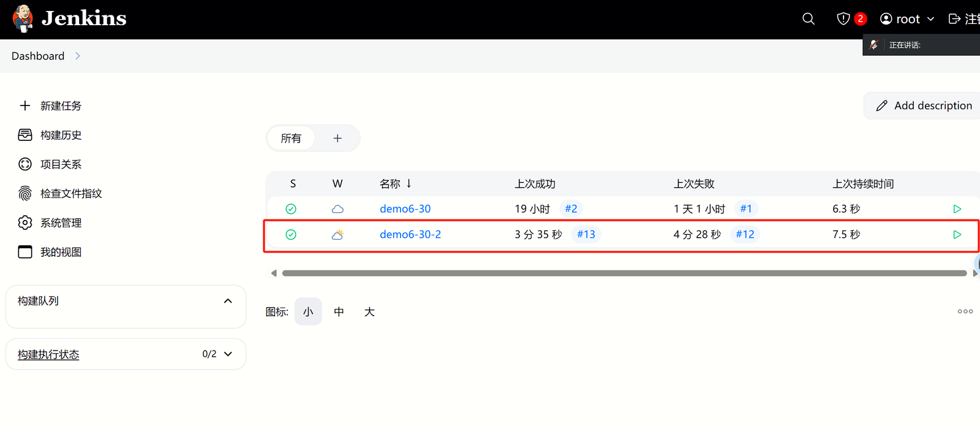This screenshot has height=429, width=980.
Task: Click the 项目关系 circle icon
Action: pyautogui.click(x=25, y=164)
